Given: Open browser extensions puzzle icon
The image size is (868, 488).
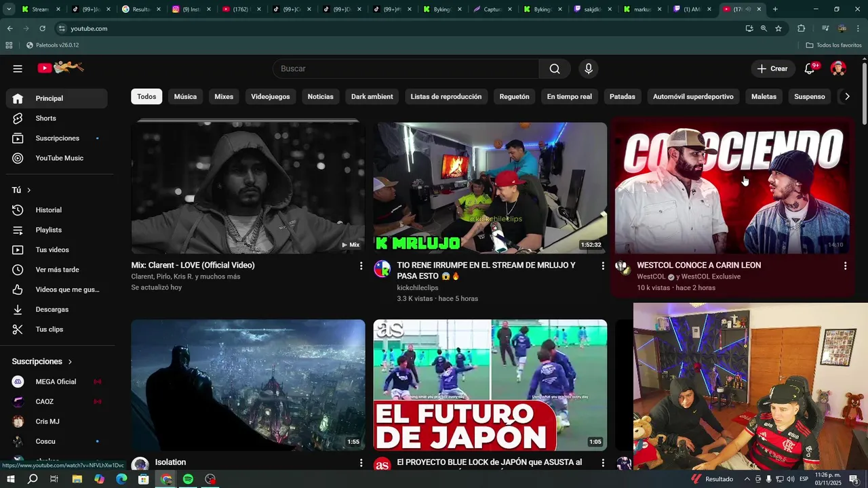Looking at the screenshot, I should [x=802, y=28].
